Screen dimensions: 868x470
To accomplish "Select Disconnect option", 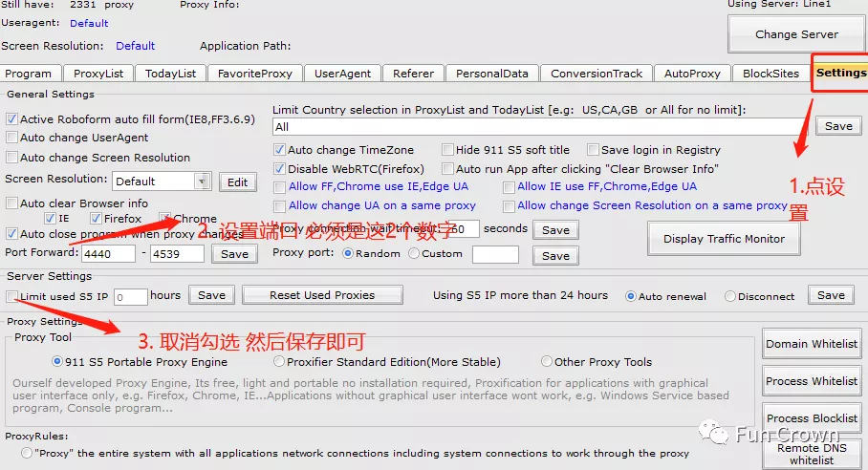I will (x=730, y=296).
